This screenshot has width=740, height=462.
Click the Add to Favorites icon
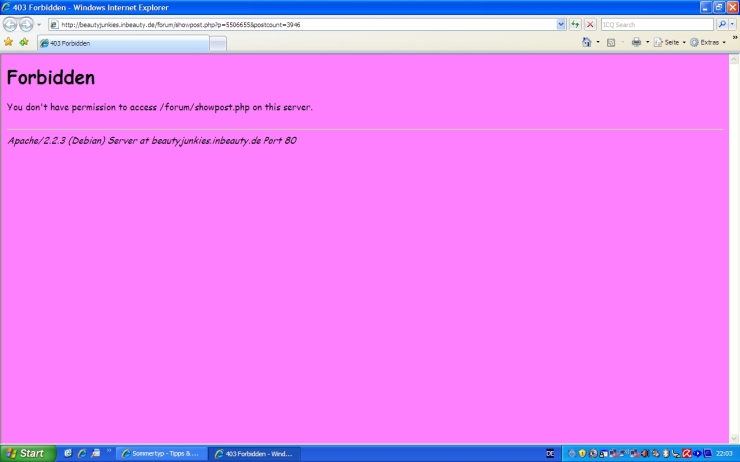(24, 42)
